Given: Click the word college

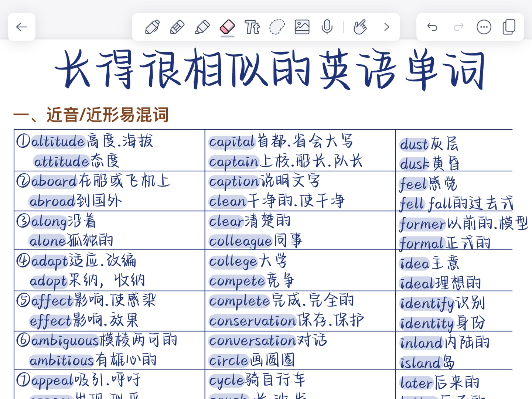Looking at the screenshot, I should point(233,262).
